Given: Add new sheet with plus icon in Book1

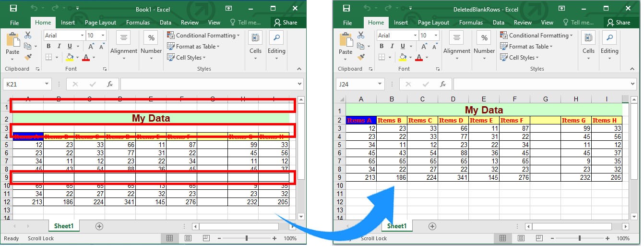Looking at the screenshot, I should pos(99,226).
